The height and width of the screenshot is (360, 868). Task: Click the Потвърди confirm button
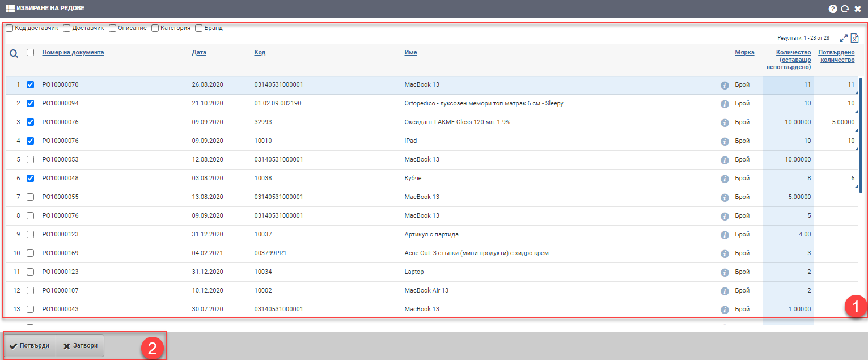coord(29,346)
